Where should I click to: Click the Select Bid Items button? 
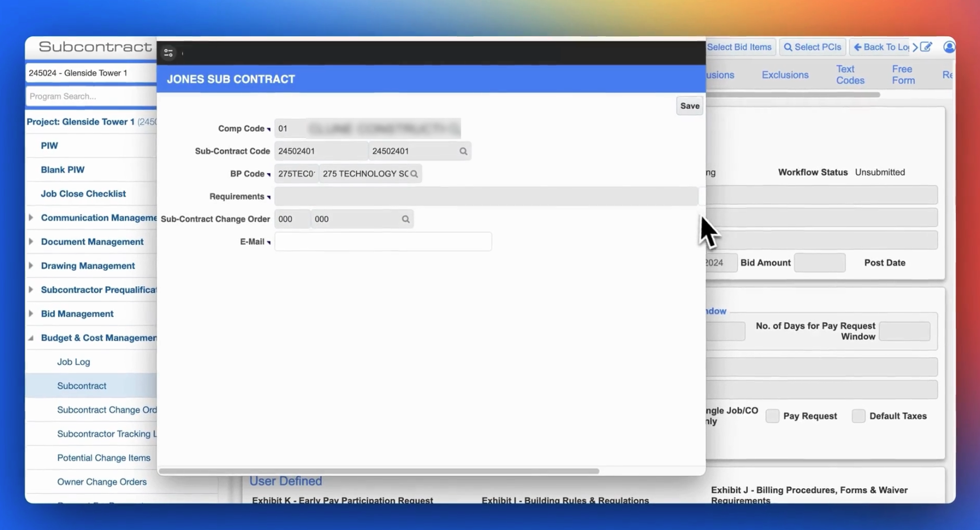(739, 47)
